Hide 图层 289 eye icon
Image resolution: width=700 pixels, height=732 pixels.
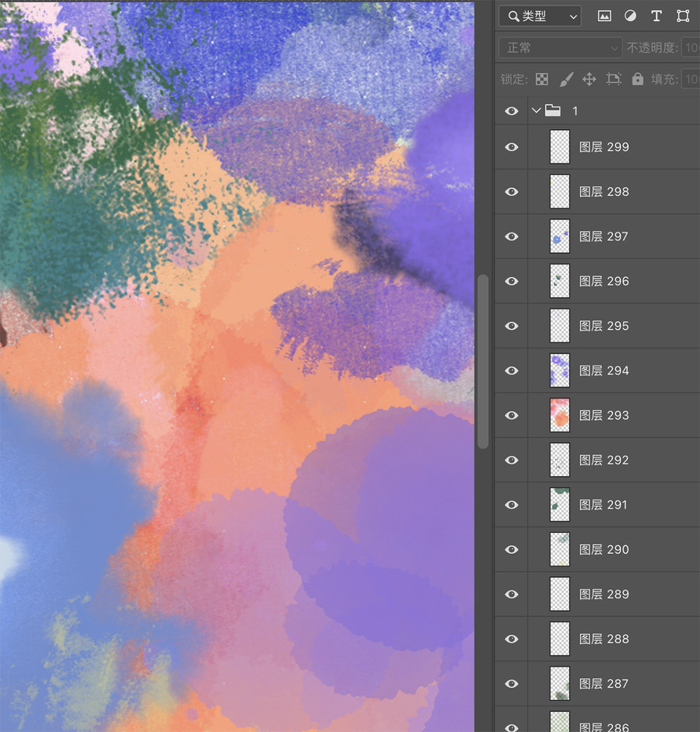tap(512, 594)
